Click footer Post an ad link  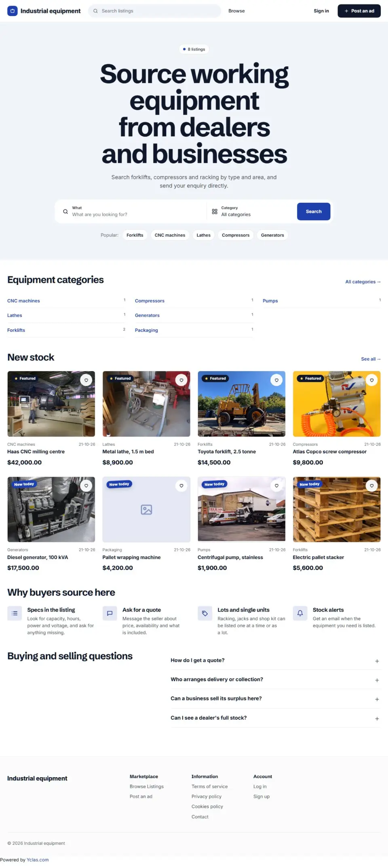[x=141, y=797]
